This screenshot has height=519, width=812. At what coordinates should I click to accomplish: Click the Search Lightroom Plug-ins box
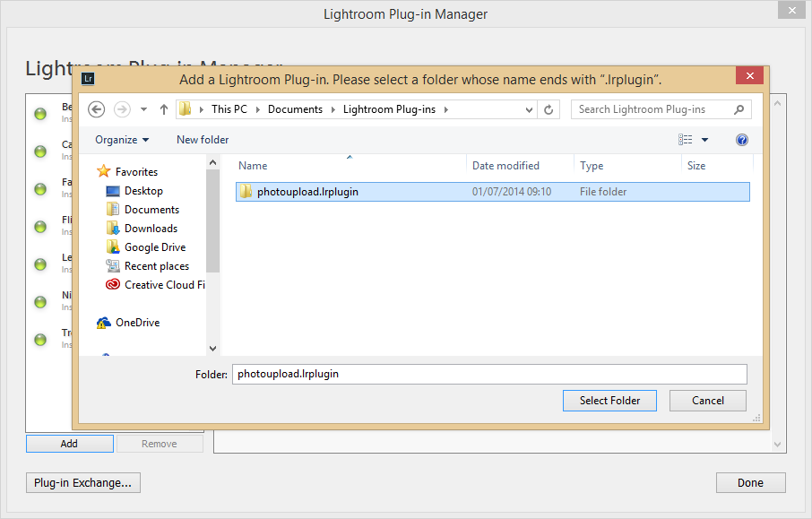[x=652, y=109]
